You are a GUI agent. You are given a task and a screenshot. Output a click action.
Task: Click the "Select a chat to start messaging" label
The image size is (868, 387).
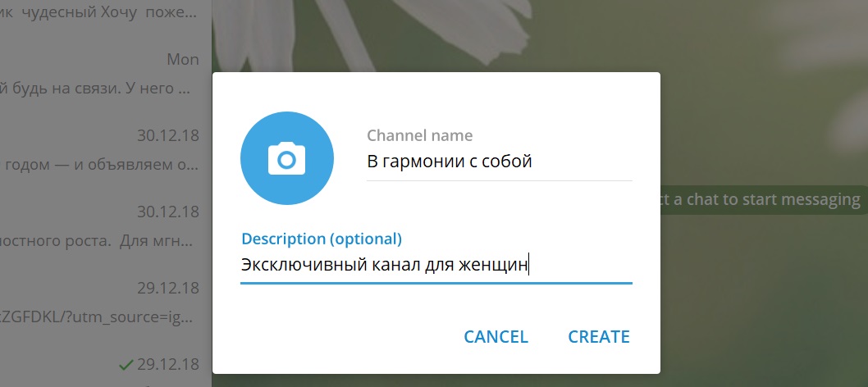tap(759, 199)
